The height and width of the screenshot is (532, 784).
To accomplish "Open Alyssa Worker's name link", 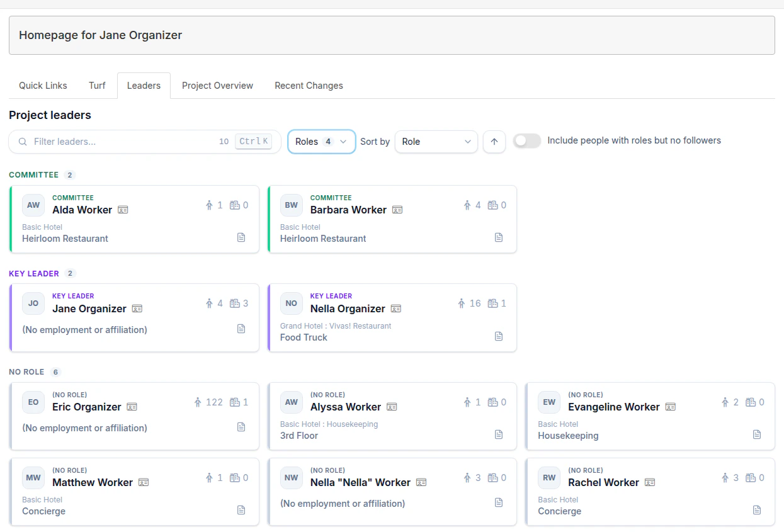I will coord(346,407).
